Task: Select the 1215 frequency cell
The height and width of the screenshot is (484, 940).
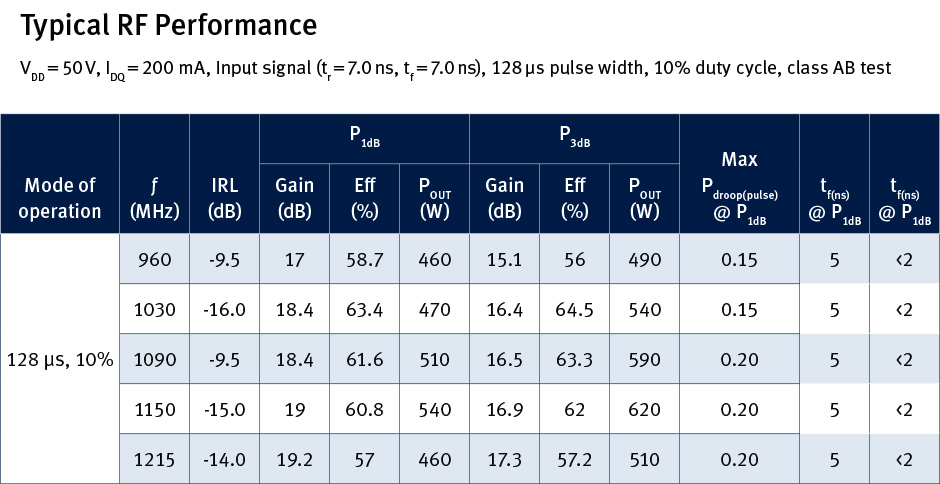Action: (x=154, y=459)
